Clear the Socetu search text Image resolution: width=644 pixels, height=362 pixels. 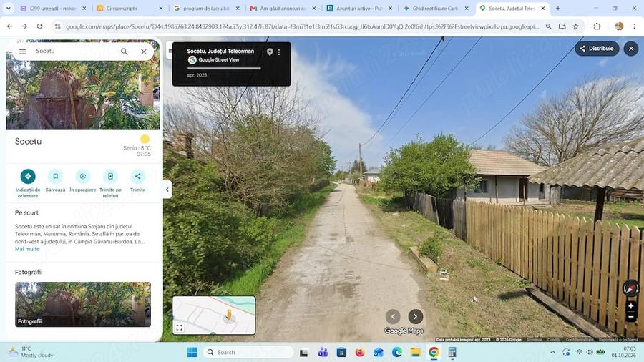point(144,52)
